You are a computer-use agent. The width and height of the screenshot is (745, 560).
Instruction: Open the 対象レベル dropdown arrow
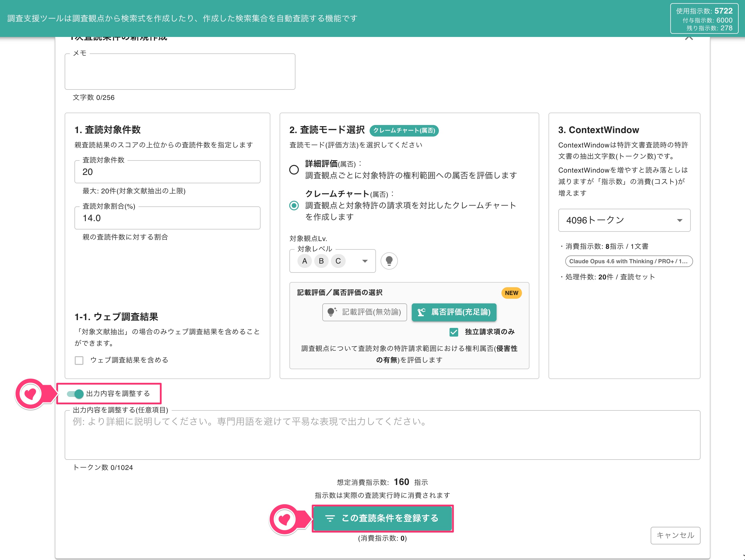pyautogui.click(x=365, y=261)
